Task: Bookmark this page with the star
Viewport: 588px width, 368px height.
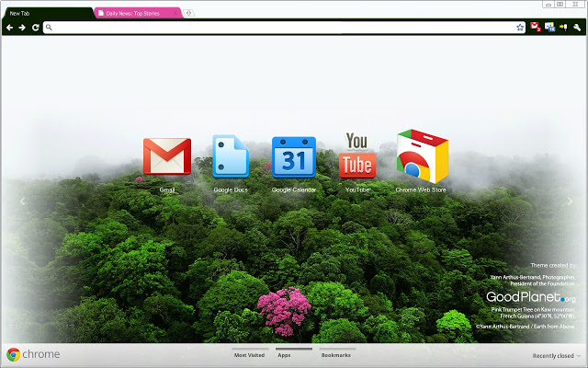Action: (x=520, y=28)
